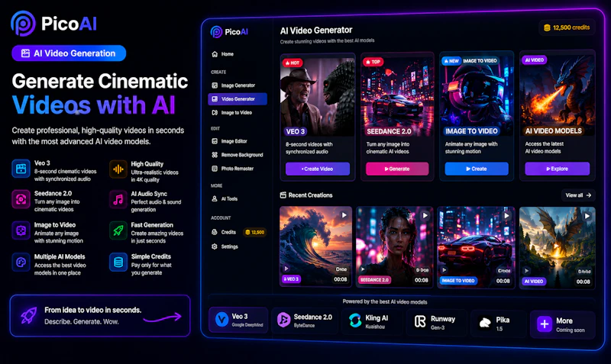Viewport: 611px width, 364px height.
Task: Select the Runway Gen-3 model
Action: [x=436, y=322]
